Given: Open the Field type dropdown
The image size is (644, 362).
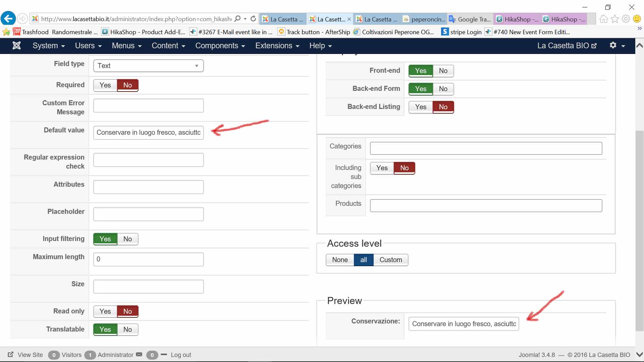Looking at the screenshot, I should pos(148,66).
